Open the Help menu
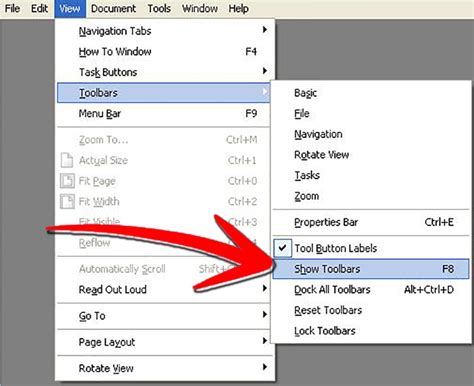Image resolution: width=474 pixels, height=386 pixels. [238, 8]
